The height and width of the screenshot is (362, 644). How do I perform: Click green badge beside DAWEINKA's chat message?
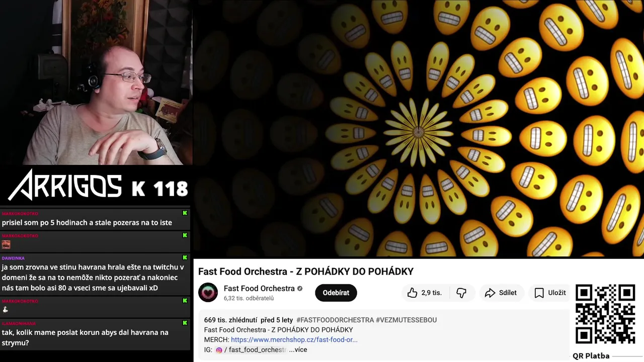(x=185, y=257)
